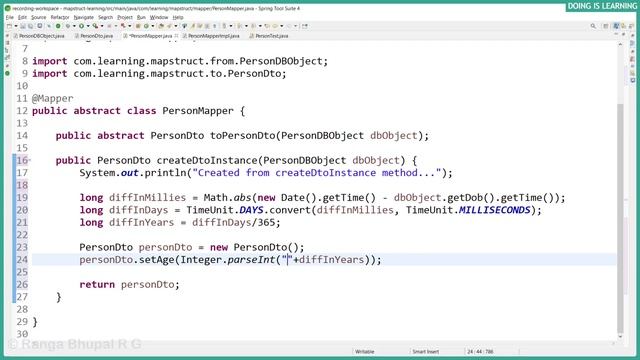Click line number 18 in the gutter
Screen dimensions: 640x360
(22, 185)
